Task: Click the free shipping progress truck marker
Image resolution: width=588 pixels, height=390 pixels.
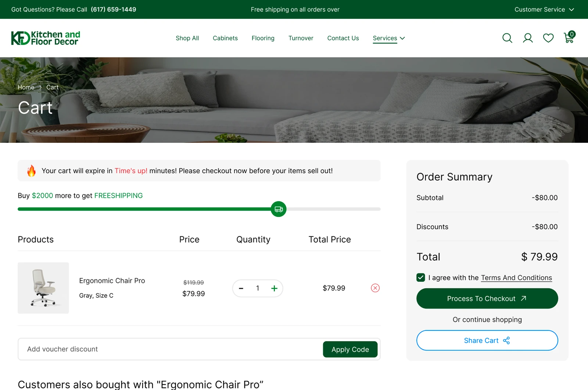Action: 279,209
